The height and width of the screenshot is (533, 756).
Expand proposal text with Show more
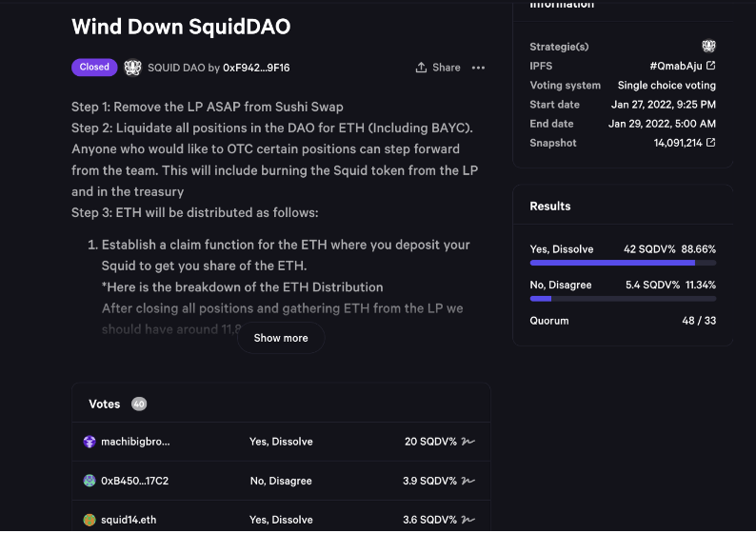click(281, 338)
